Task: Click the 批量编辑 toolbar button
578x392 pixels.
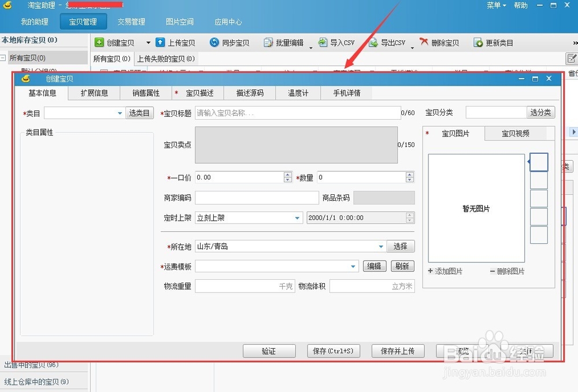Action: 283,43
